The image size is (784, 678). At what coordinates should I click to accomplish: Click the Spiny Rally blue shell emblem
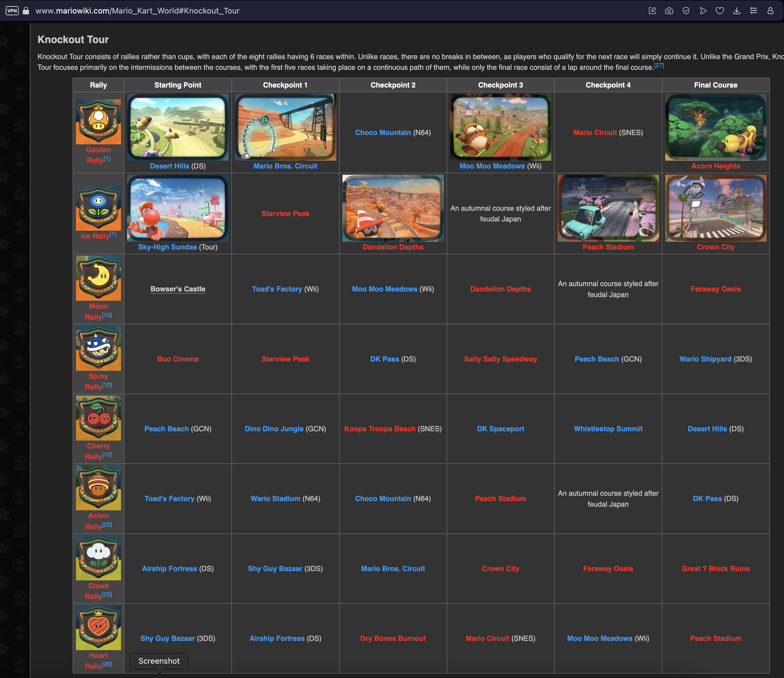click(x=98, y=348)
